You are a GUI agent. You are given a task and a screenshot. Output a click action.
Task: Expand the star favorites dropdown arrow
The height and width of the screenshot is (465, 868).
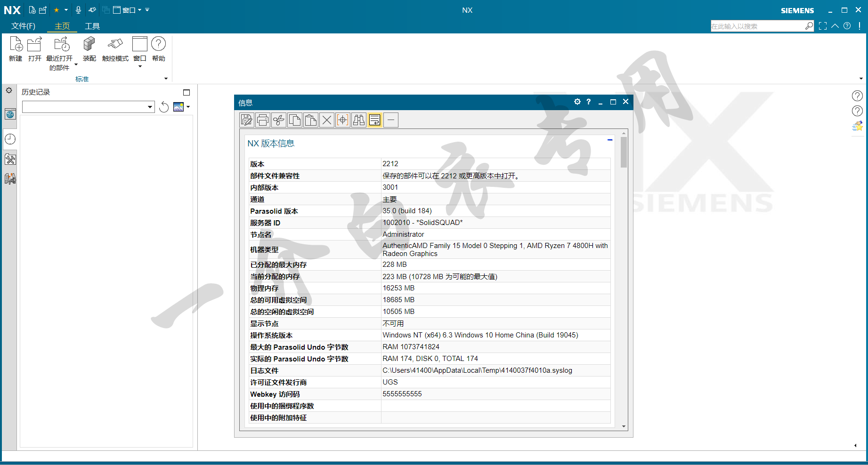pyautogui.click(x=66, y=10)
